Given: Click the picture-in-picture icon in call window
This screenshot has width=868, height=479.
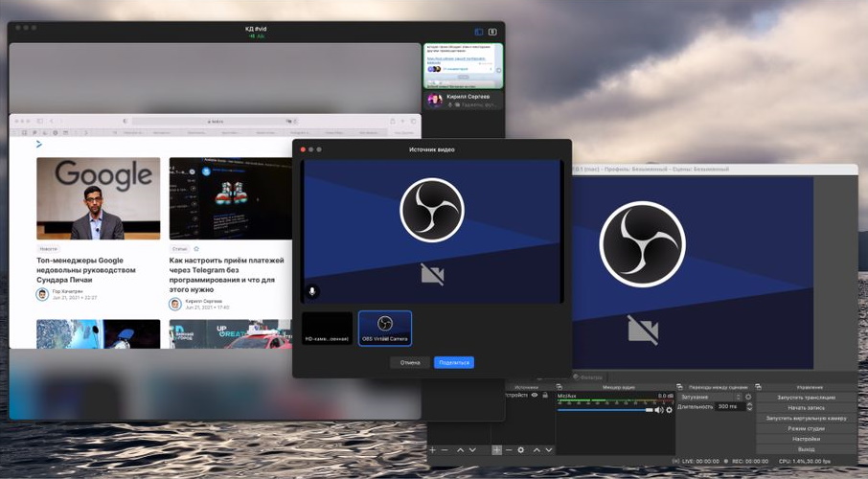Looking at the screenshot, I should (492, 33).
